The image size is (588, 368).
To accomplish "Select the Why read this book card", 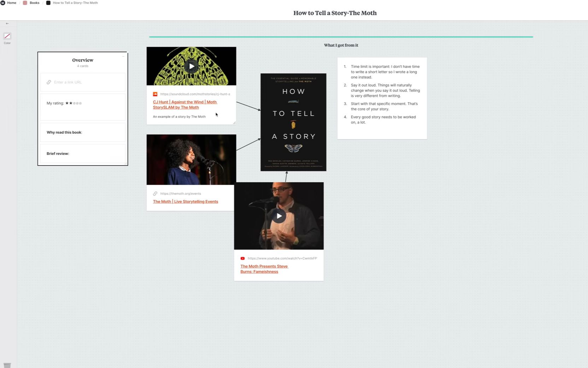I will tap(83, 132).
